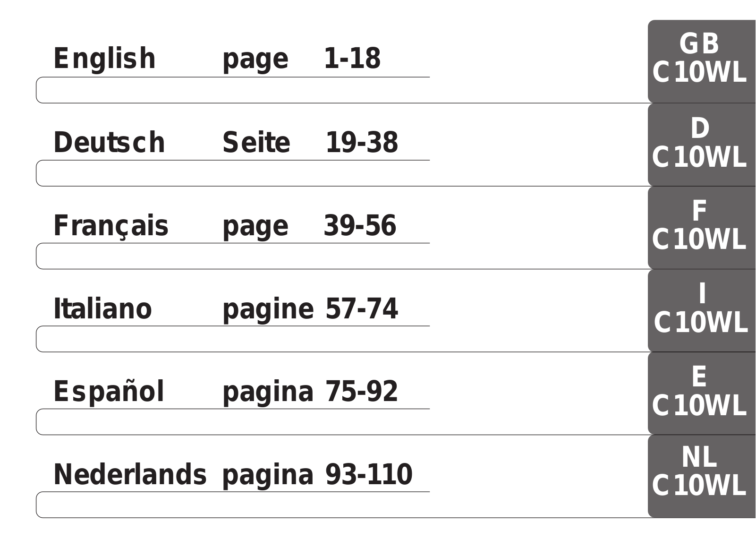Open the English section link
Image resolution: width=756 pixels, height=539 pixels.
[x=104, y=59]
